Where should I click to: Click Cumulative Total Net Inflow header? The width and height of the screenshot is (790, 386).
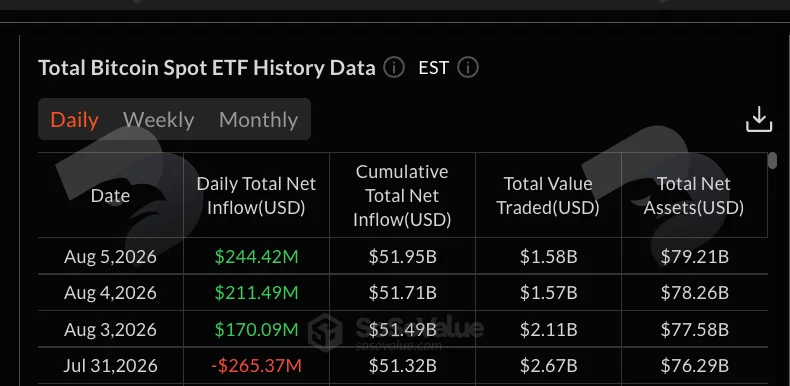(402, 196)
